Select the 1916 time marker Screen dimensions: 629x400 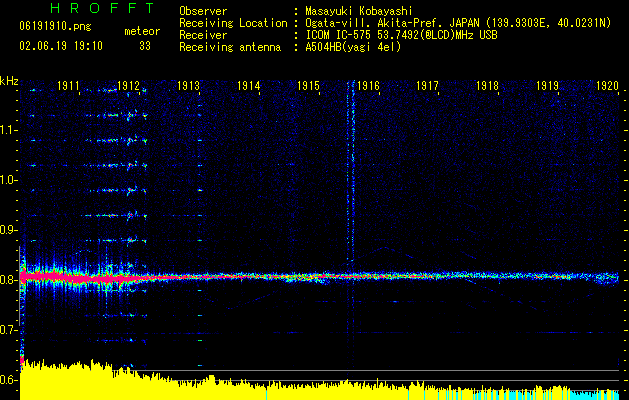(x=368, y=85)
